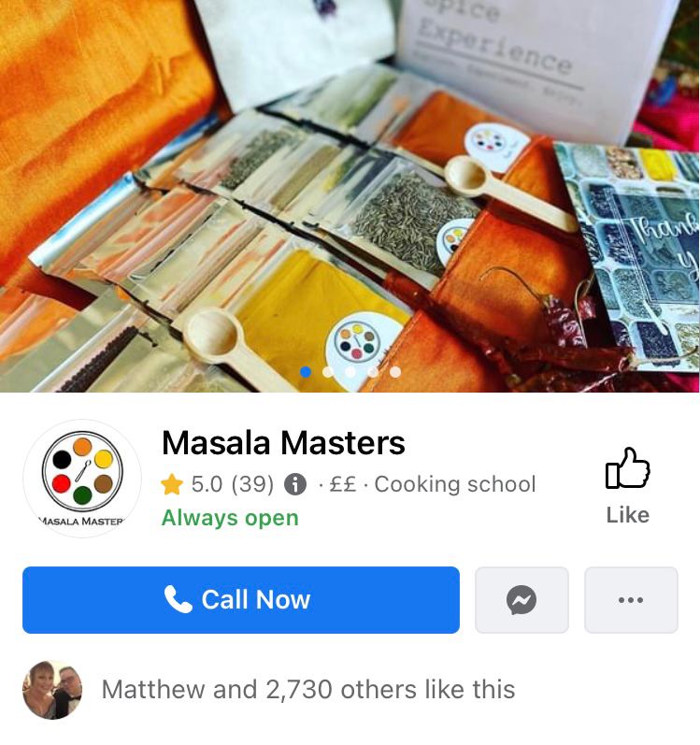Tap the gold star rating icon
This screenshot has height=745, width=700.
point(172,484)
